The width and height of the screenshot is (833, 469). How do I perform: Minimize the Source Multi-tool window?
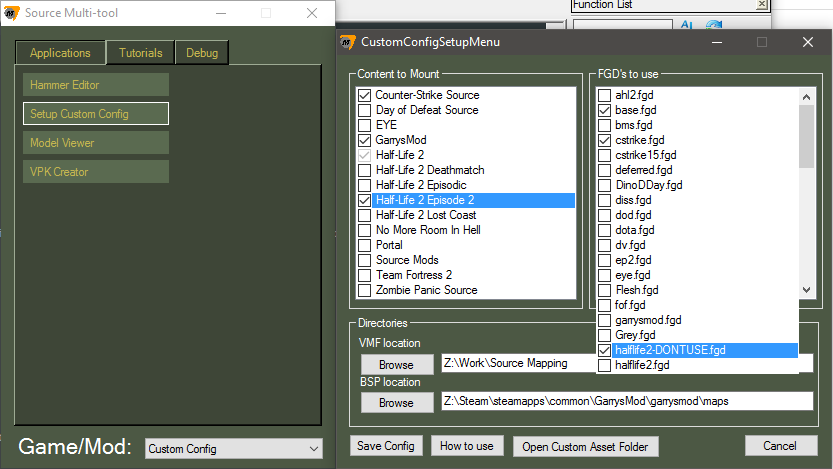tap(221, 13)
